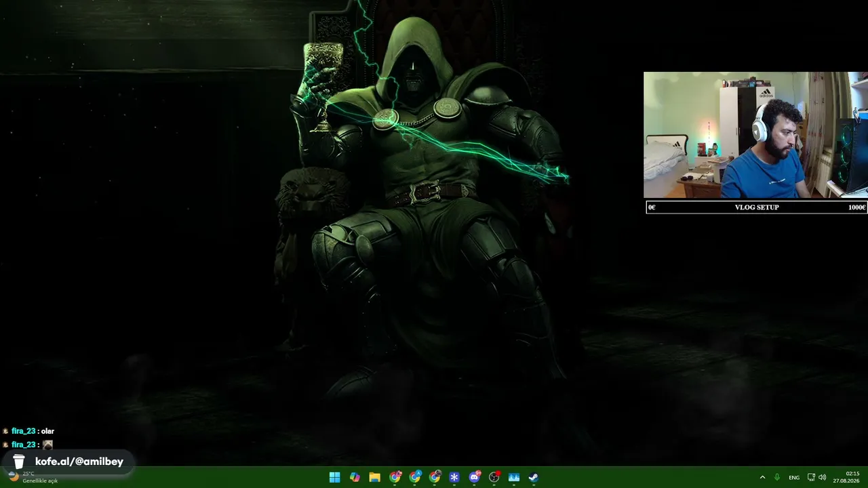Click the "0€" goal start value
The width and height of the screenshot is (868, 488).
tap(652, 207)
